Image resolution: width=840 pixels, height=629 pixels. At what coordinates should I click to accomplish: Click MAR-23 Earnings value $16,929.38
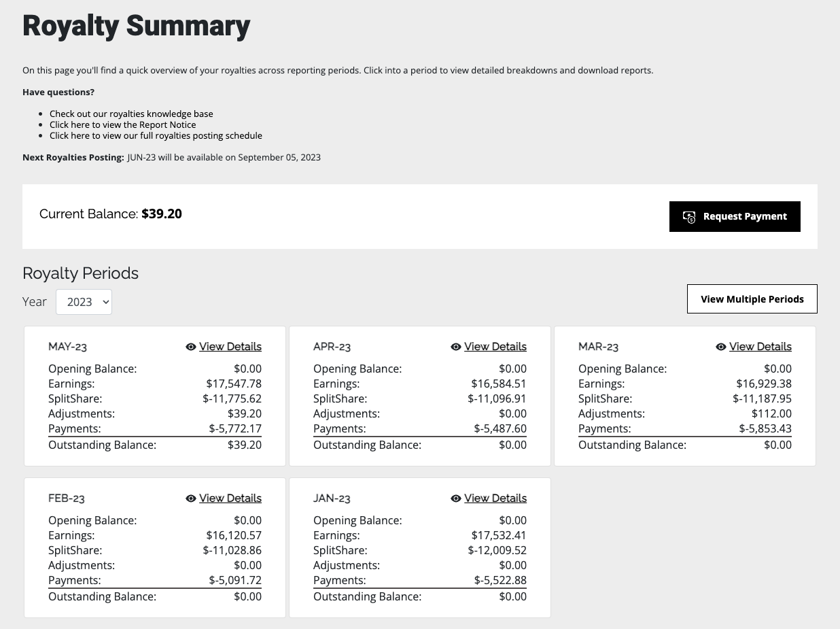pos(764,384)
